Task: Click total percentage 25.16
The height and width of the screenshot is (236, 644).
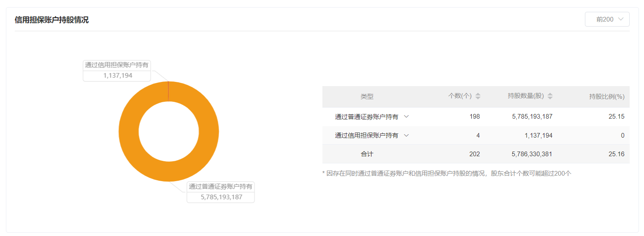Action: point(617,154)
